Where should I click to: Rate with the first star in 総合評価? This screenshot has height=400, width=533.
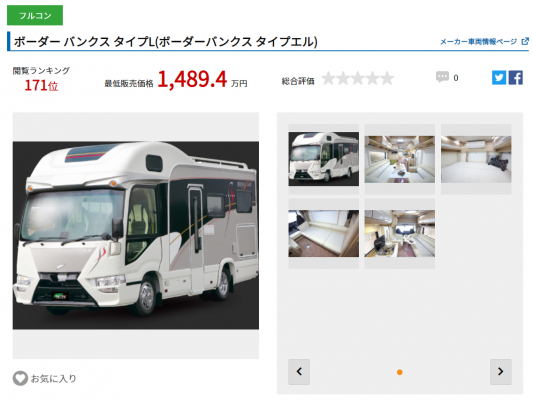pos(328,78)
